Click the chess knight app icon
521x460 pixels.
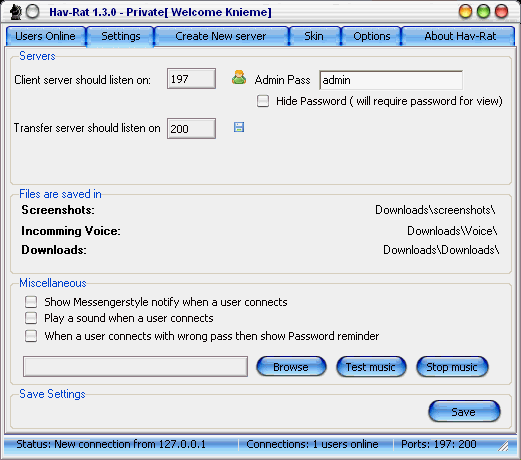pos(15,12)
